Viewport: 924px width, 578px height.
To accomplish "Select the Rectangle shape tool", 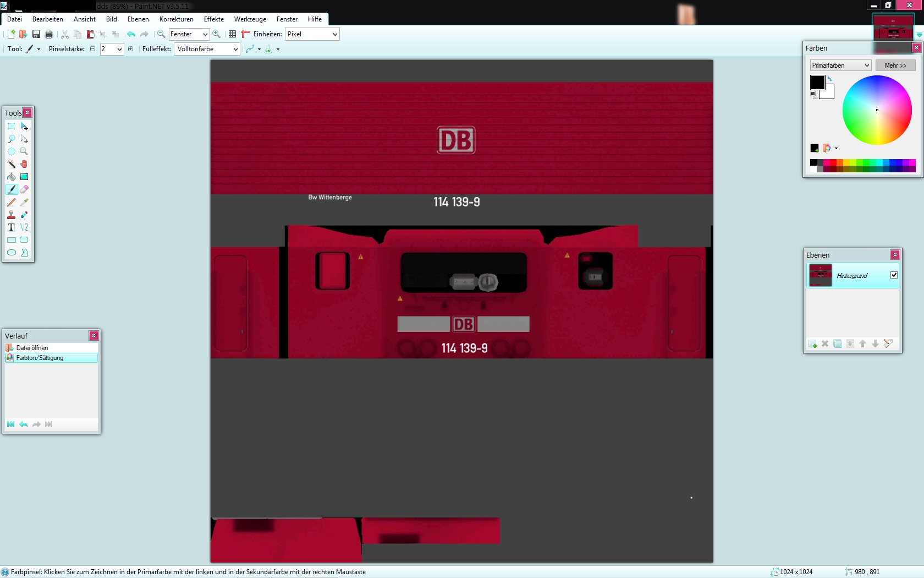I will click(x=12, y=240).
